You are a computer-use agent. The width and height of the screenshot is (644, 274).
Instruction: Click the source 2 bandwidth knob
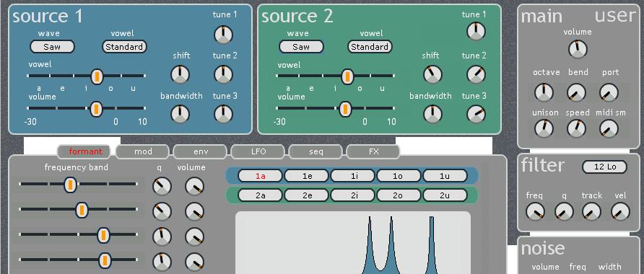(x=432, y=114)
